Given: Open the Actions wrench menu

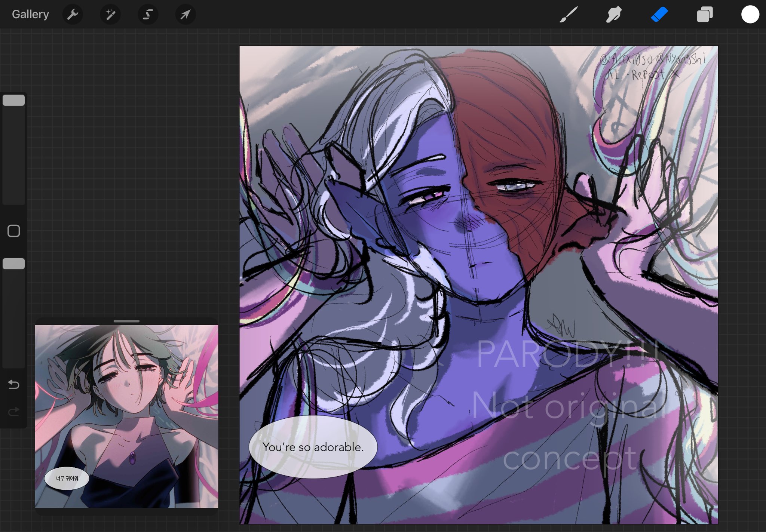Looking at the screenshot, I should 73,15.
